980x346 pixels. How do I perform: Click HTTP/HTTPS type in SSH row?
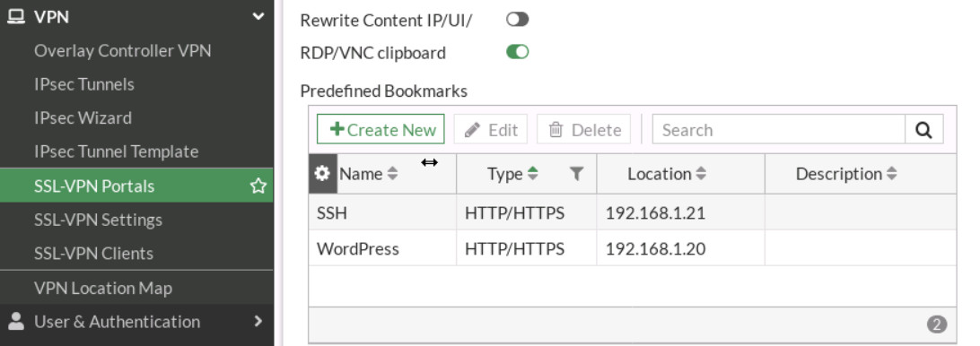tap(514, 213)
